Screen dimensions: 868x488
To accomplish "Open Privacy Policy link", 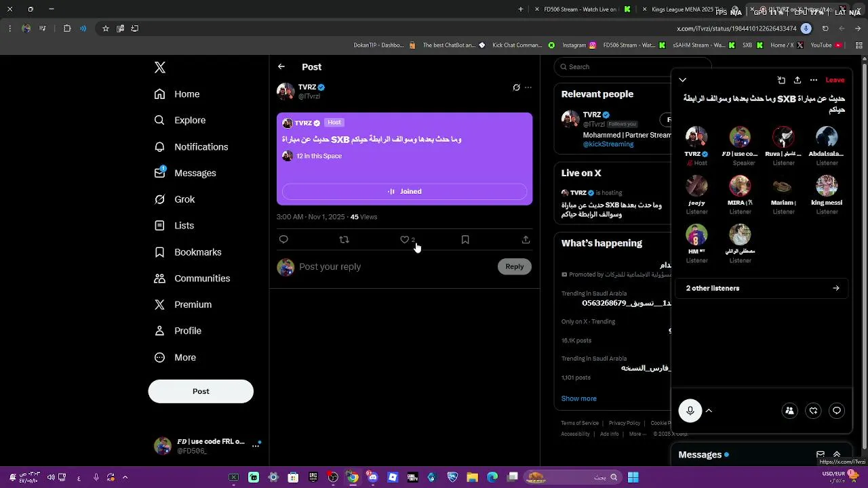I will coord(625,423).
